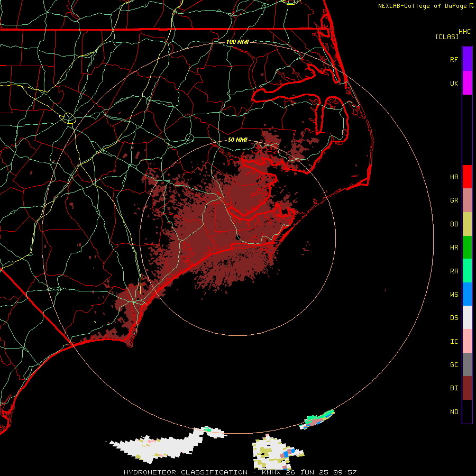Image resolution: width=476 pixels, height=476 pixels.
Task: Click the DS white legend swatch
Action: (x=467, y=317)
